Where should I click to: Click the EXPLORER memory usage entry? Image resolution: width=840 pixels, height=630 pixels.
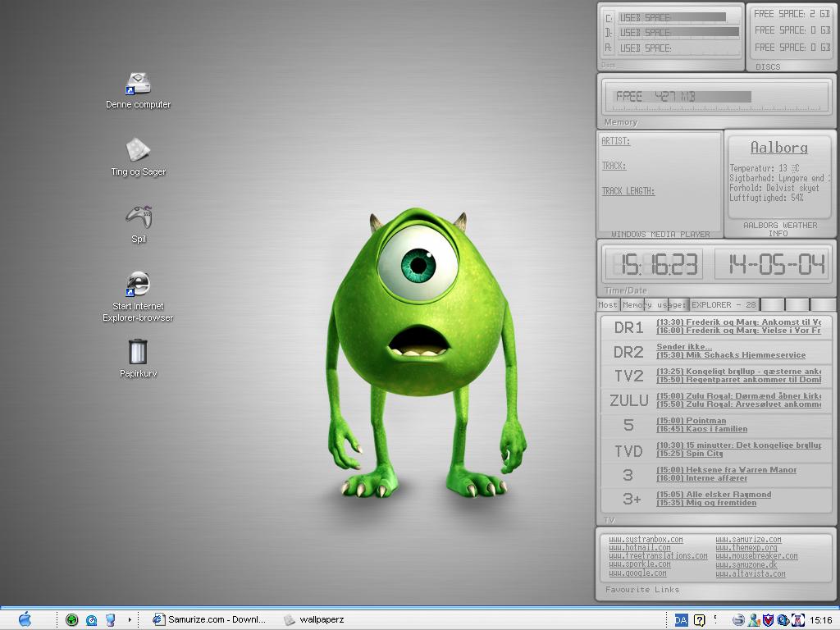point(724,305)
